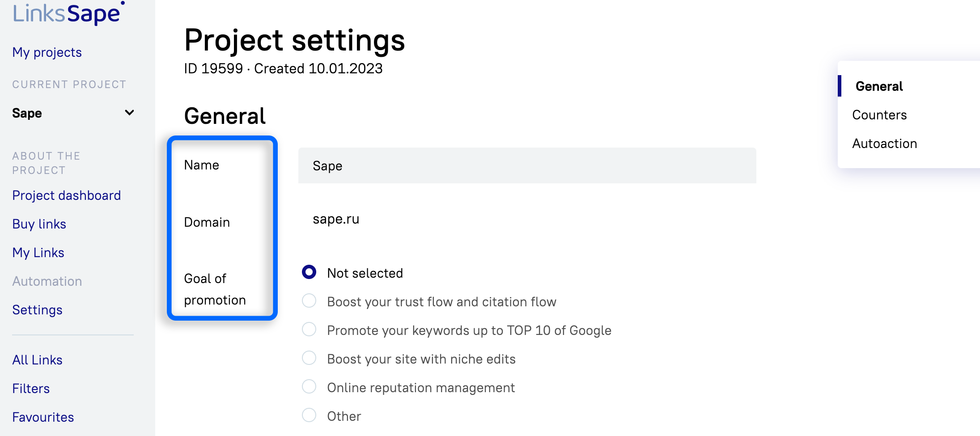Select Boost your trust flow and citation flow
This screenshot has height=436, width=980.
point(309,301)
